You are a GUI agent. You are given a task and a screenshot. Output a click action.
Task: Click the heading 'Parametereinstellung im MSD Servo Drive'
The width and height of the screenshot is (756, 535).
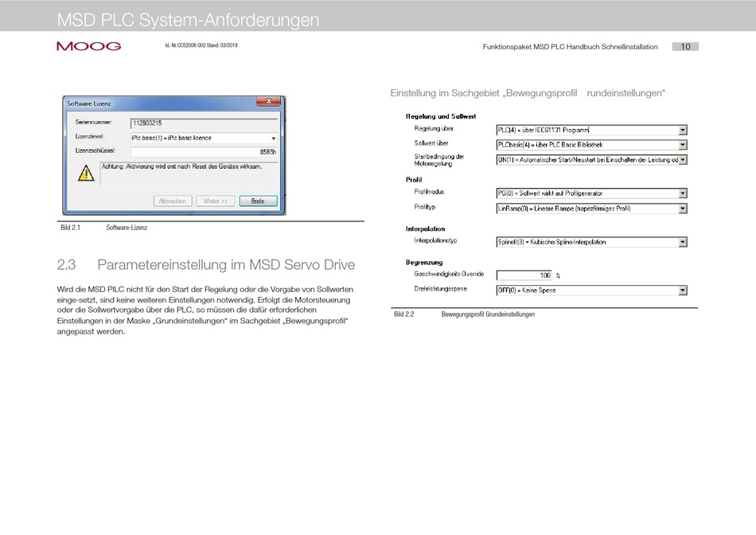[x=226, y=265]
